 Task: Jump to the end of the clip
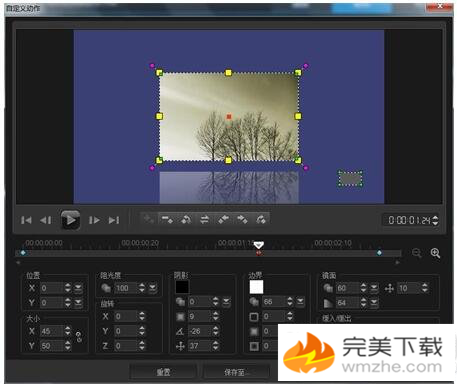point(114,220)
